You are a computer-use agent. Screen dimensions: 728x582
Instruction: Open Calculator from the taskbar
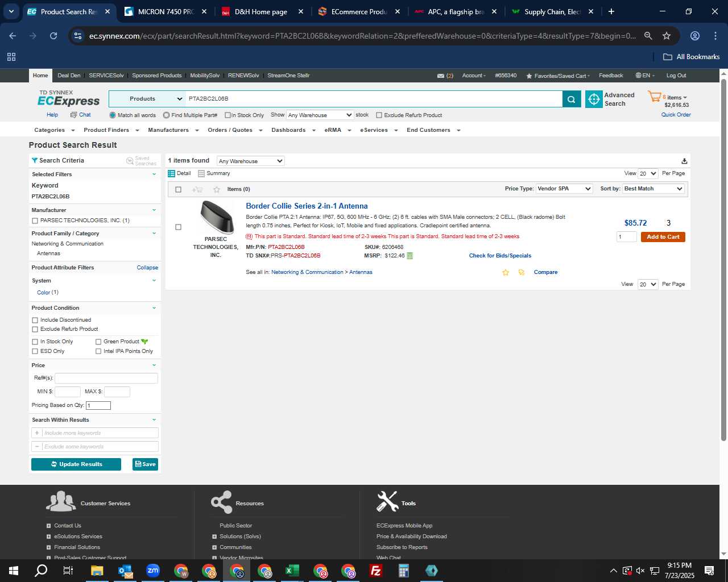(403, 571)
